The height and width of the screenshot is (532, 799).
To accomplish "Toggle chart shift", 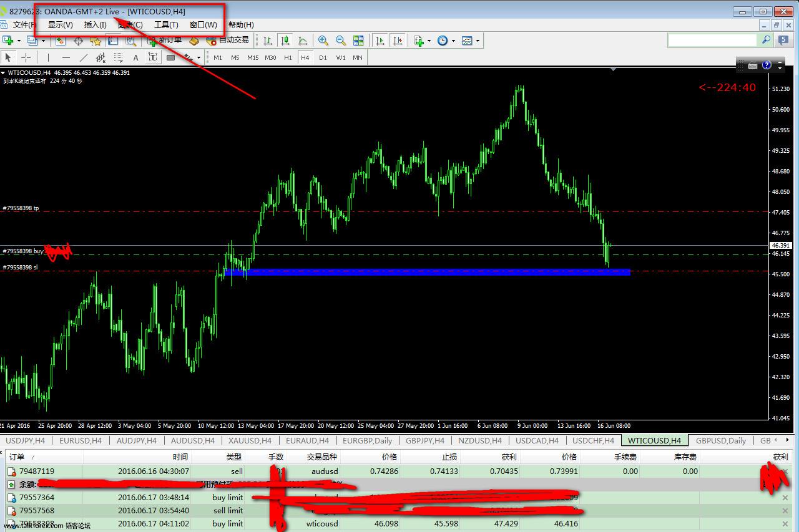I will coord(398,41).
